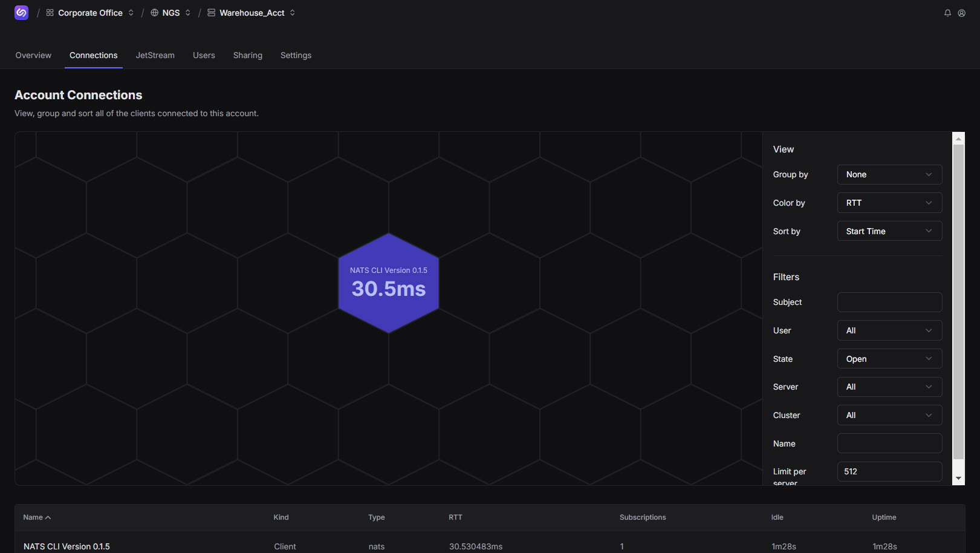Select the NATS CLI 30.5ms hexagon
Image resolution: width=980 pixels, height=553 pixels.
pyautogui.click(x=389, y=283)
